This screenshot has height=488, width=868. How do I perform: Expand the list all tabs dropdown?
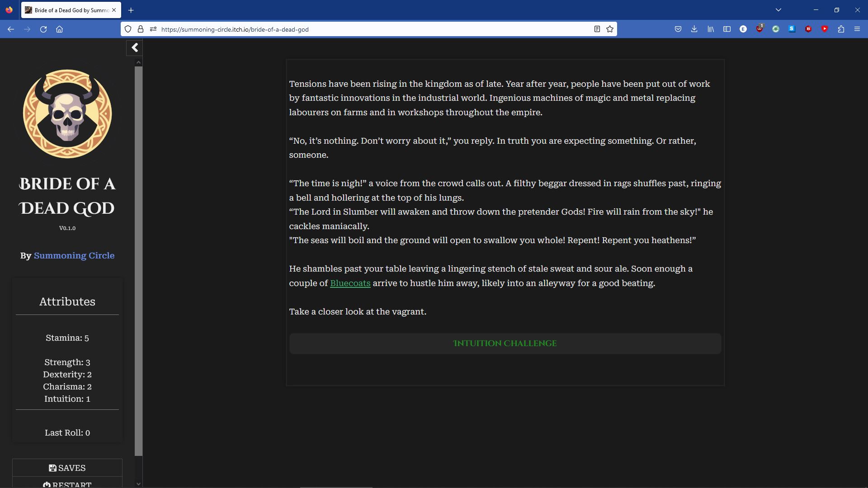778,10
